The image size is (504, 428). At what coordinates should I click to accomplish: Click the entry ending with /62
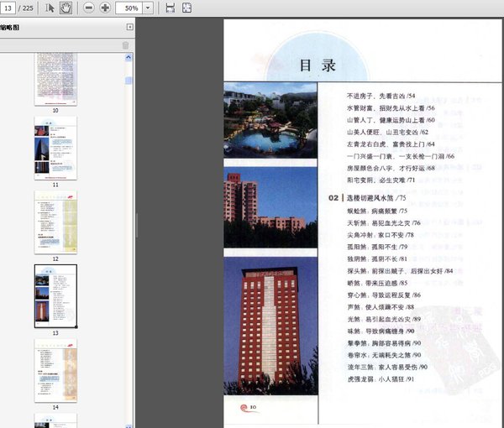pyautogui.click(x=387, y=132)
